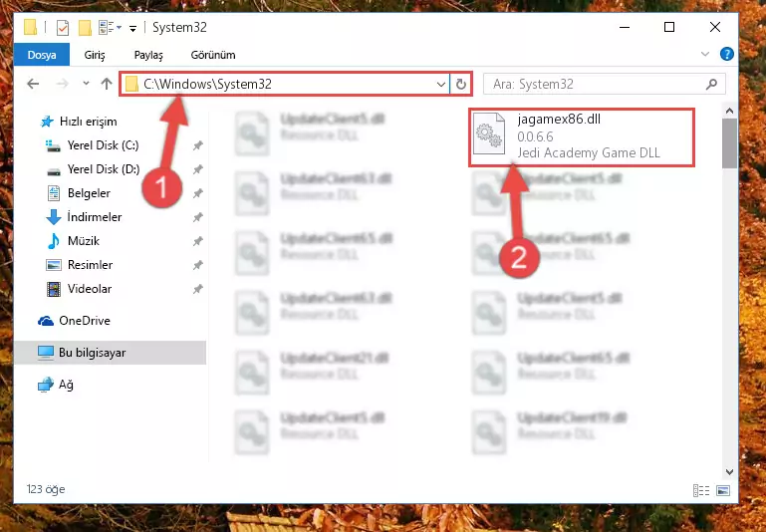The image size is (766, 532).
Task: Switch to details view in status bar
Action: pos(699,490)
